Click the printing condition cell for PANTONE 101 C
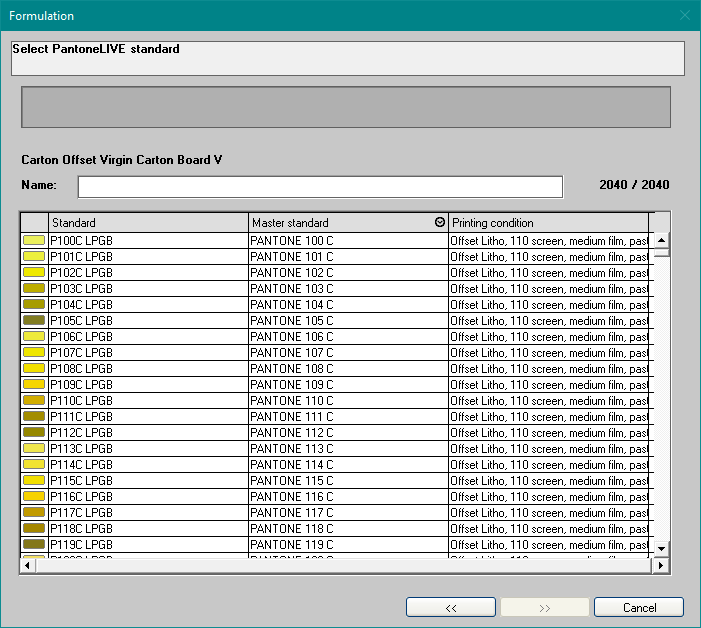Viewport: 701px width, 628px height. 549,257
